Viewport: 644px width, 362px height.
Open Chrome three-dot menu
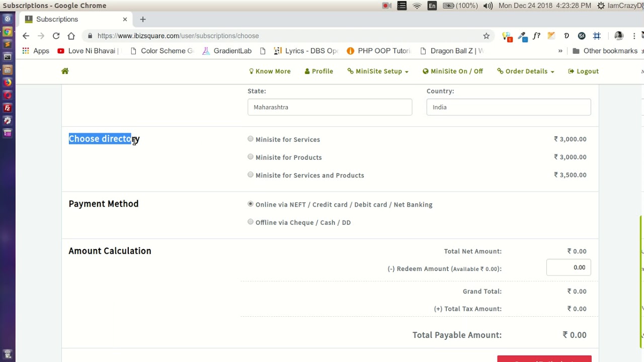[634, 36]
